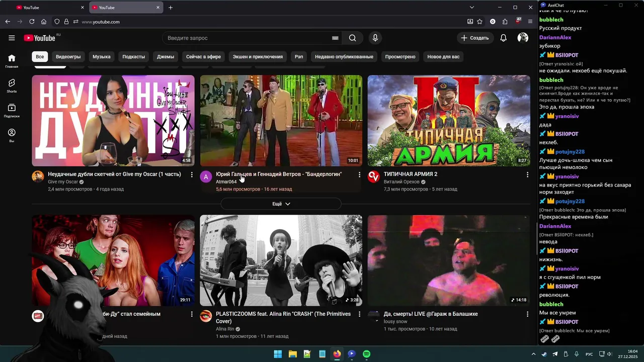
Task: Open the Неудачные дубли video thumbnail
Action: (113, 121)
